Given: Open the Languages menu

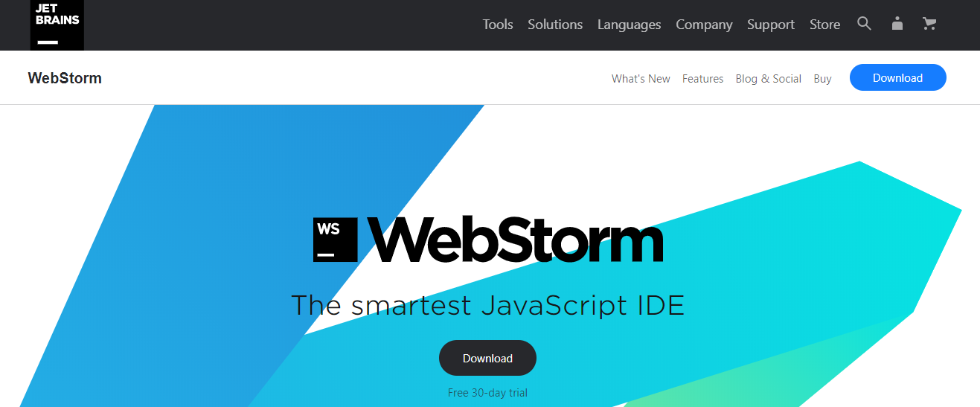Looking at the screenshot, I should (629, 25).
